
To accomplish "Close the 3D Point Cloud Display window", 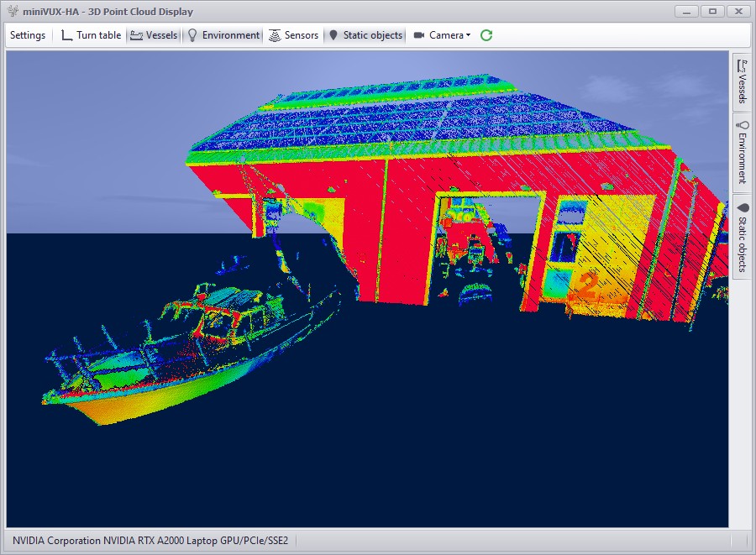I will [739, 11].
